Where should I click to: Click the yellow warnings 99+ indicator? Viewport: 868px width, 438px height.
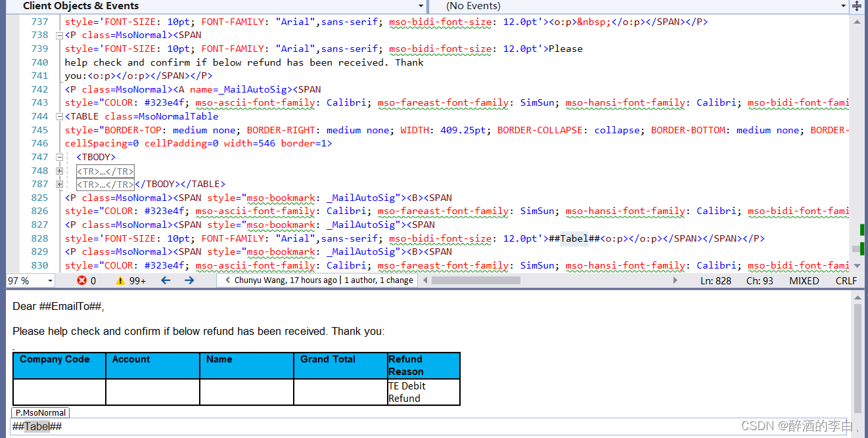(x=131, y=280)
